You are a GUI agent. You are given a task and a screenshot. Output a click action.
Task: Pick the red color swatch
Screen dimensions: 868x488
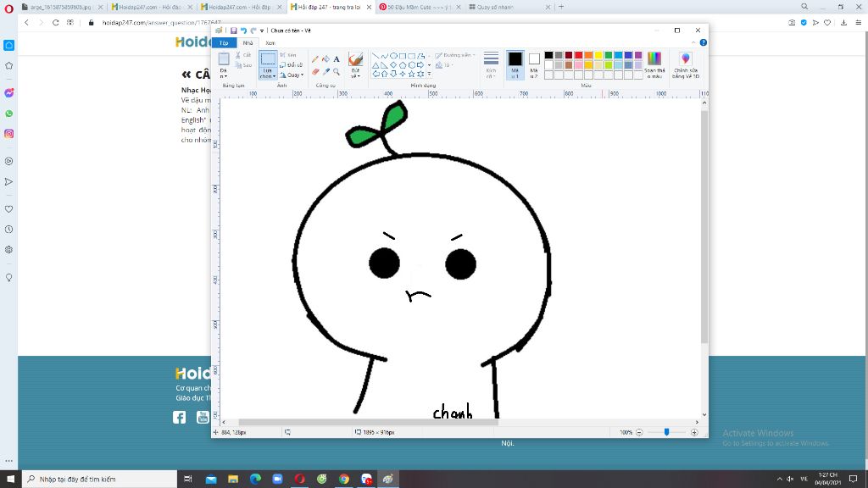[578, 55]
